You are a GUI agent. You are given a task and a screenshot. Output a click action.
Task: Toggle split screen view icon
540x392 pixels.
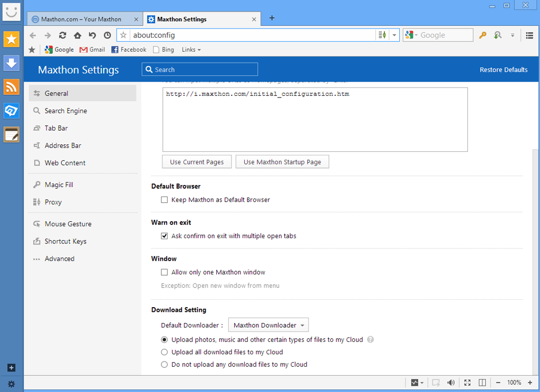point(483,383)
